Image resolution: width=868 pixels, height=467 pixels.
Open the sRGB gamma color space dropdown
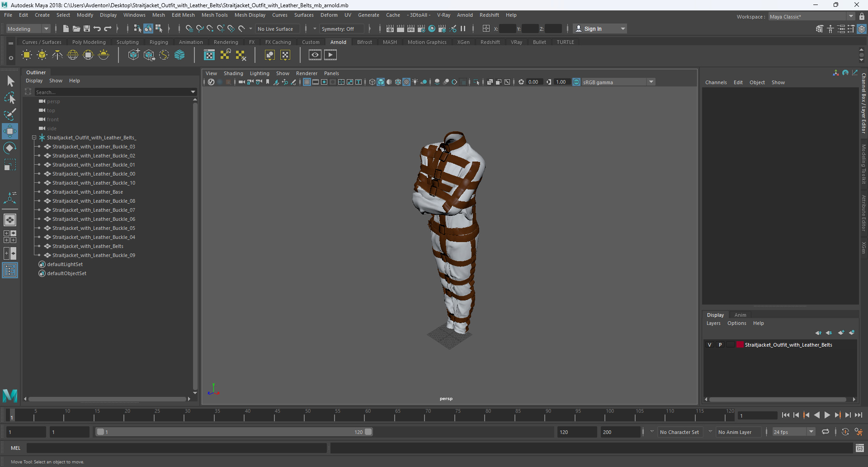point(618,82)
